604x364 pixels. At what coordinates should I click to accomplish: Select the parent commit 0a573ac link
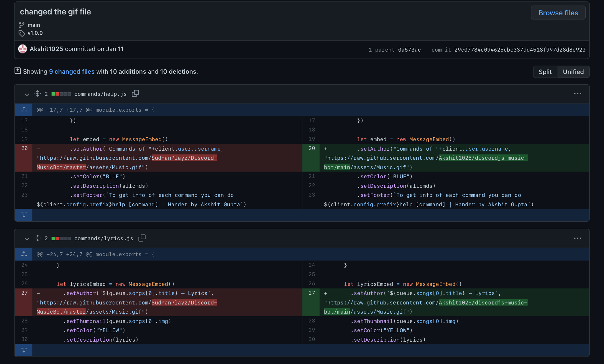[409, 49]
